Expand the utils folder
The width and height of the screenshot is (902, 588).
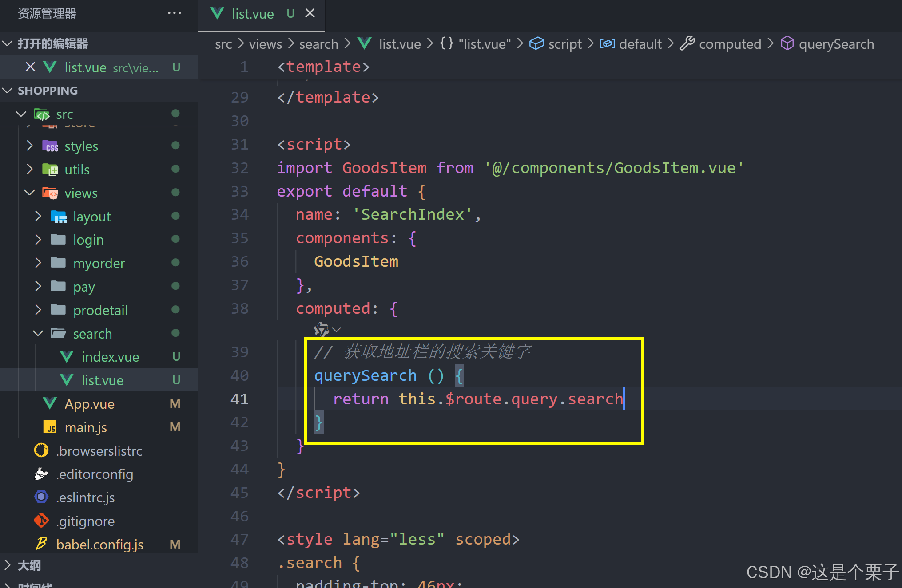(29, 170)
